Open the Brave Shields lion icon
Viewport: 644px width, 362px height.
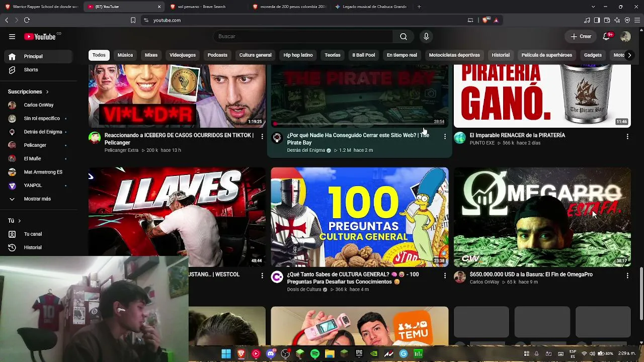pos(485,20)
